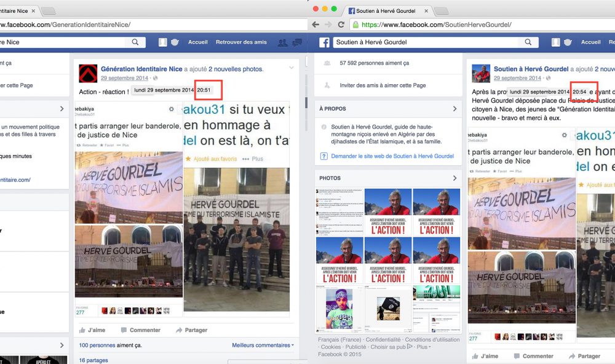Expand post options arrow on Génération Identitaire post
The height and width of the screenshot is (364, 615).
[x=292, y=68]
